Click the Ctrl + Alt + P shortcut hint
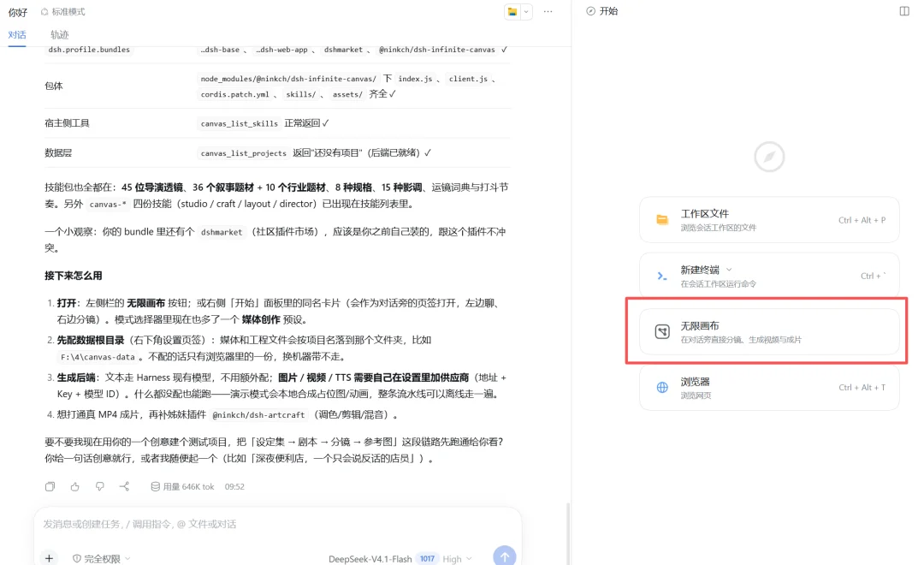The width and height of the screenshot is (924, 565). pyautogui.click(x=862, y=220)
